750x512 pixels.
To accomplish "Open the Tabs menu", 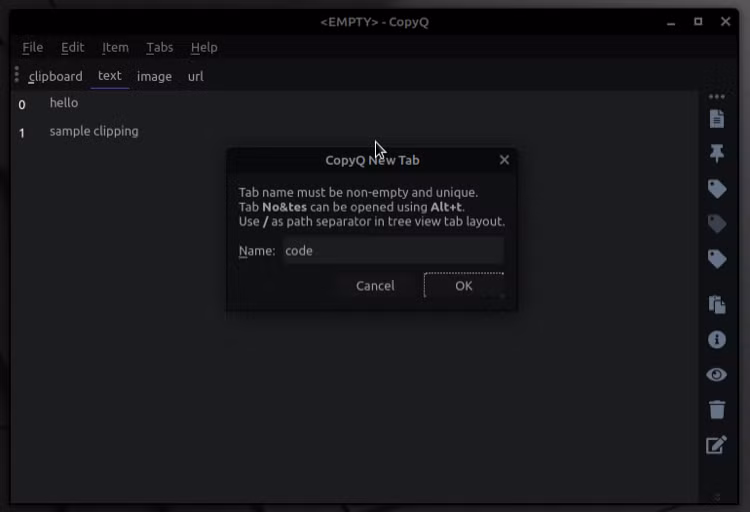I will (160, 47).
